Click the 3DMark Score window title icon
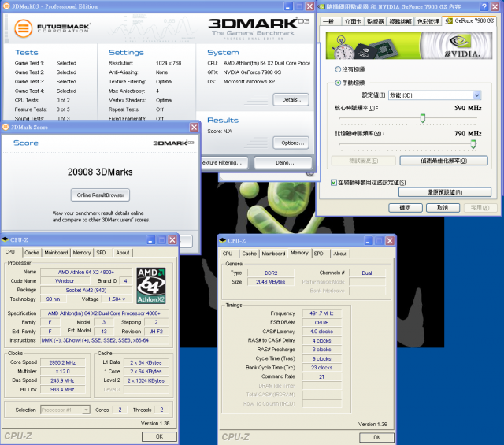504x445 pixels. tap(6, 128)
